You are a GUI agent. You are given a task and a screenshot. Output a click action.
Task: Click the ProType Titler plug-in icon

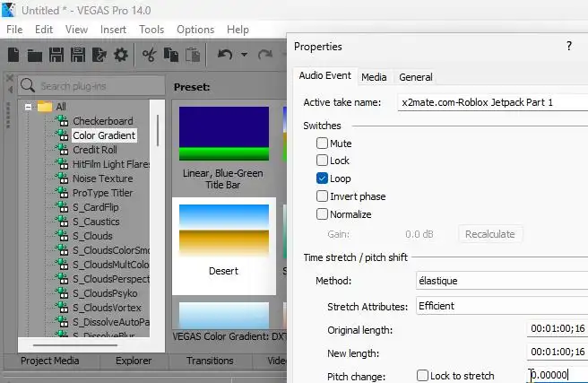pos(62,193)
